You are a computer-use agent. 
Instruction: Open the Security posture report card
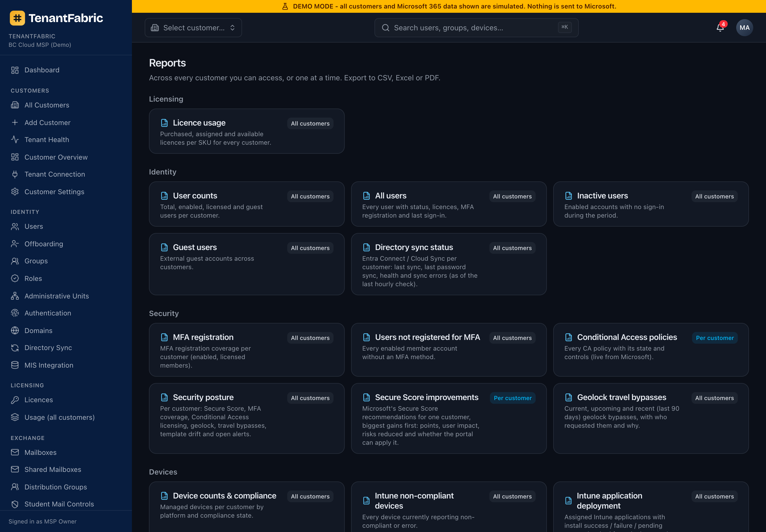[x=247, y=418]
